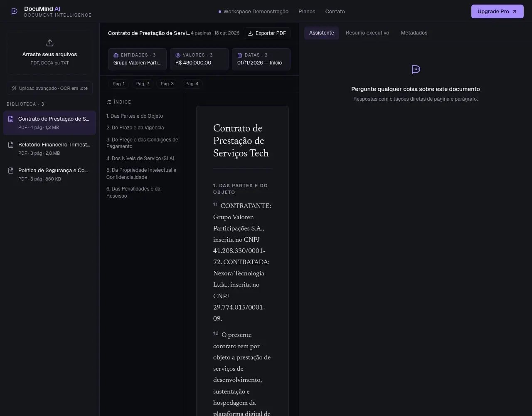532x416 pixels.
Task: Export the document with Exportar PDF
Action: click(x=266, y=33)
